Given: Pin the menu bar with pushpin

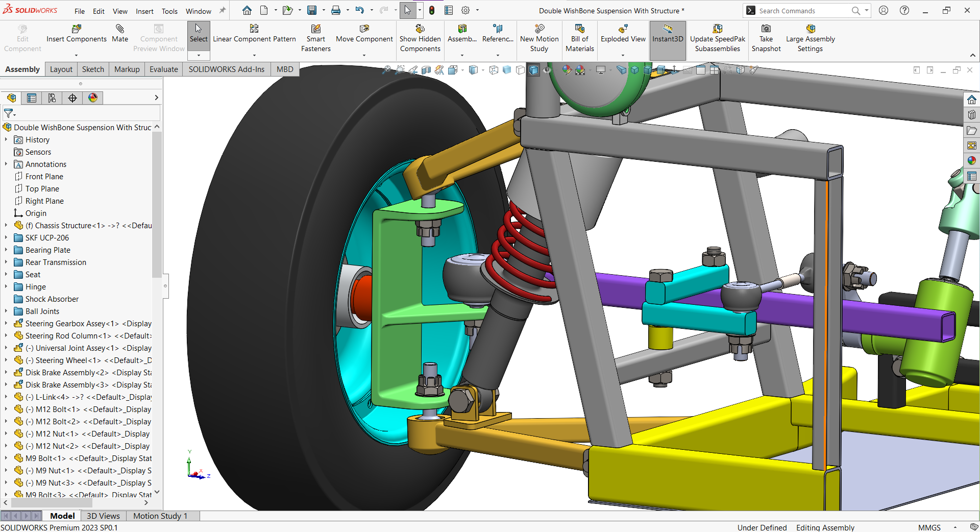Looking at the screenshot, I should tap(223, 11).
